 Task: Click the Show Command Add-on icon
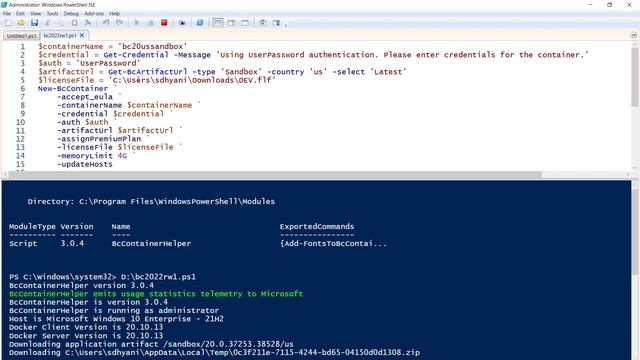(276, 23)
